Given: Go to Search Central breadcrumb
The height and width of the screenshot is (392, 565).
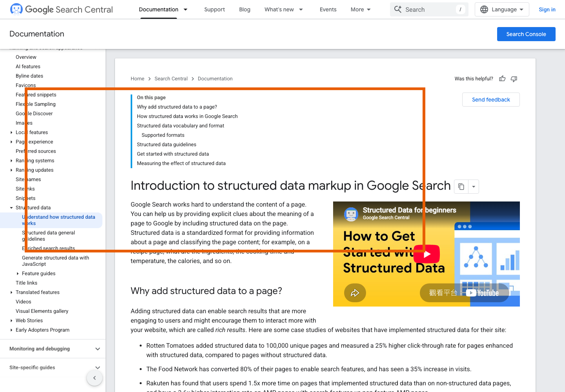Looking at the screenshot, I should pos(171,79).
